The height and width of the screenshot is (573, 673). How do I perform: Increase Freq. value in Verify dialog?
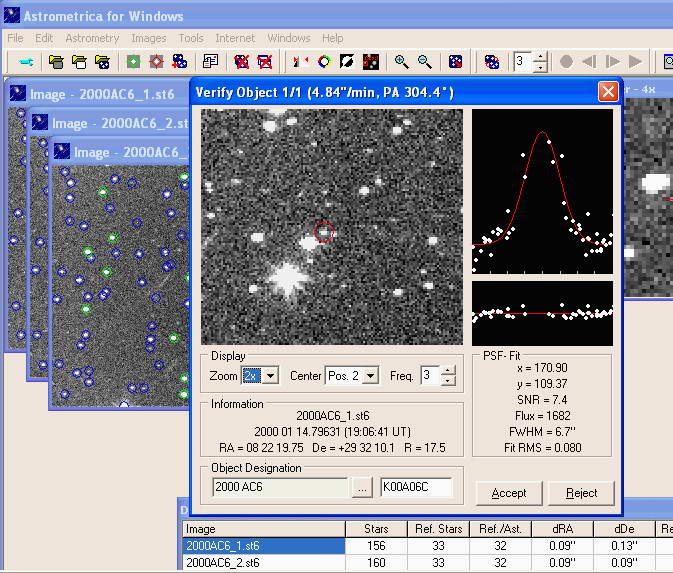click(x=448, y=370)
